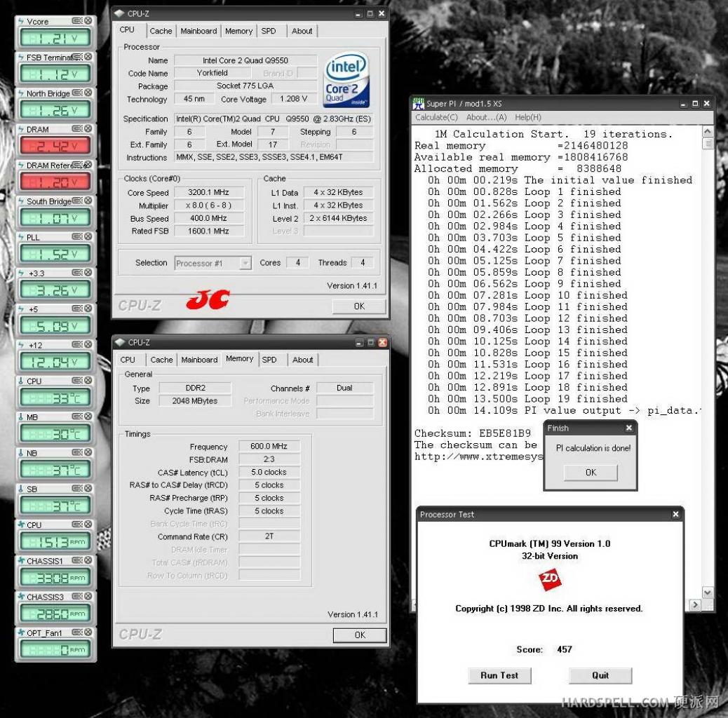This screenshot has width=728, height=718.
Task: Click the Intel Core 2 Quad logo
Action: [347, 80]
